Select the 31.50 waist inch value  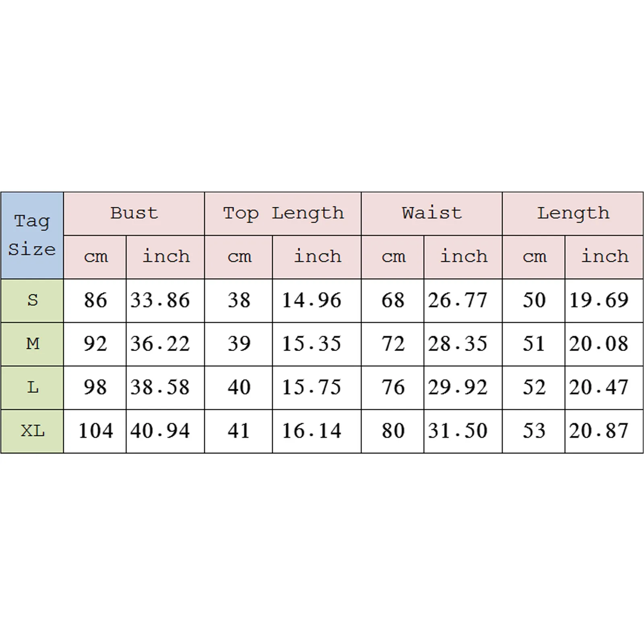coord(458,431)
